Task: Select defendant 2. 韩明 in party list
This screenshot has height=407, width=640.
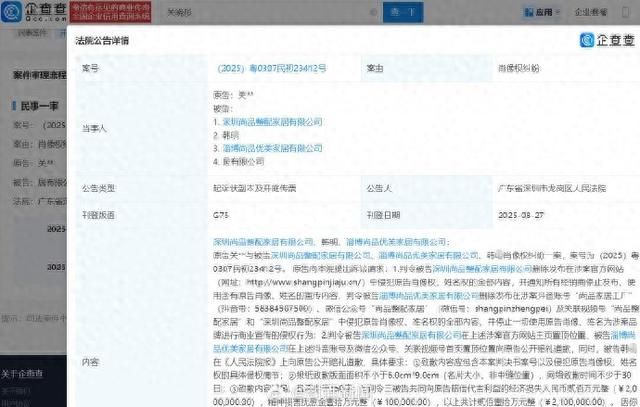Action: [226, 135]
